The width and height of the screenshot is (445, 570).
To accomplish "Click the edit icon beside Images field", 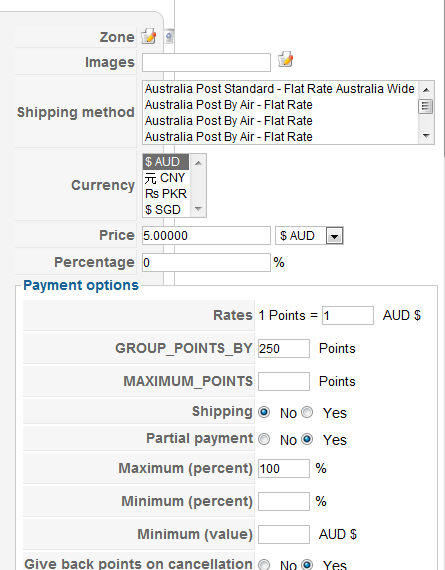I will point(285,59).
